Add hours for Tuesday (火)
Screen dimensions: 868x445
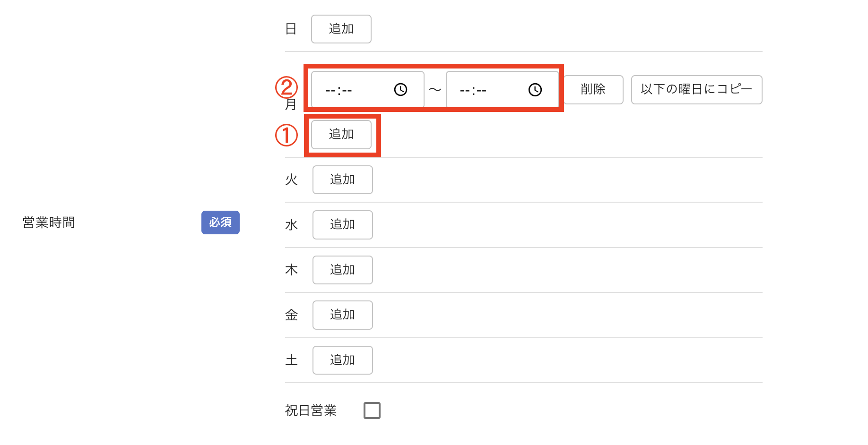(x=342, y=180)
